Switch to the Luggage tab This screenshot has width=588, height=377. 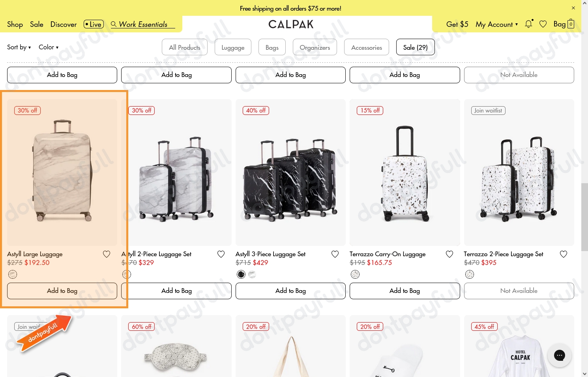233,47
